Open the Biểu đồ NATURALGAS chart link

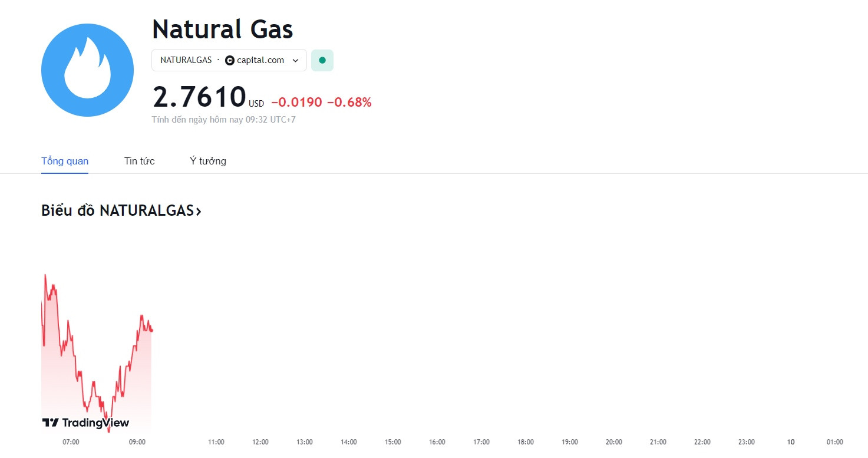tap(121, 210)
